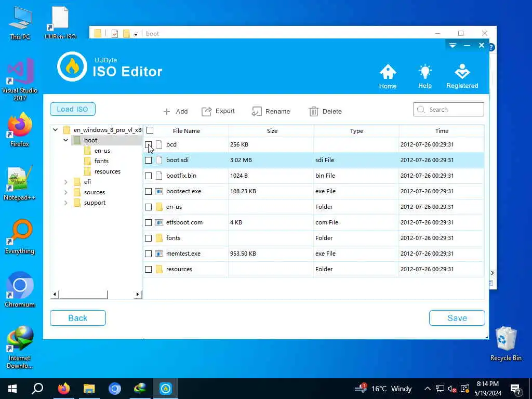Click the Load ISO button
Screen dimensions: 532x399
(73, 109)
